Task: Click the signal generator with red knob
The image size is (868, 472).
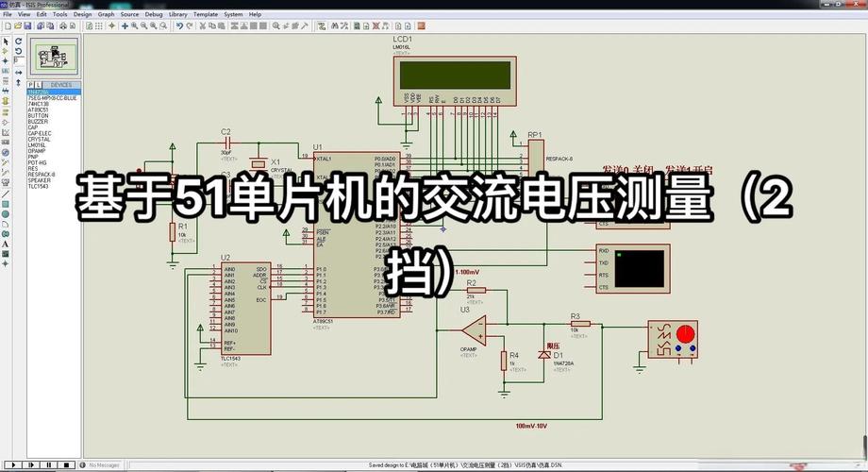Action: pyautogui.click(x=673, y=339)
